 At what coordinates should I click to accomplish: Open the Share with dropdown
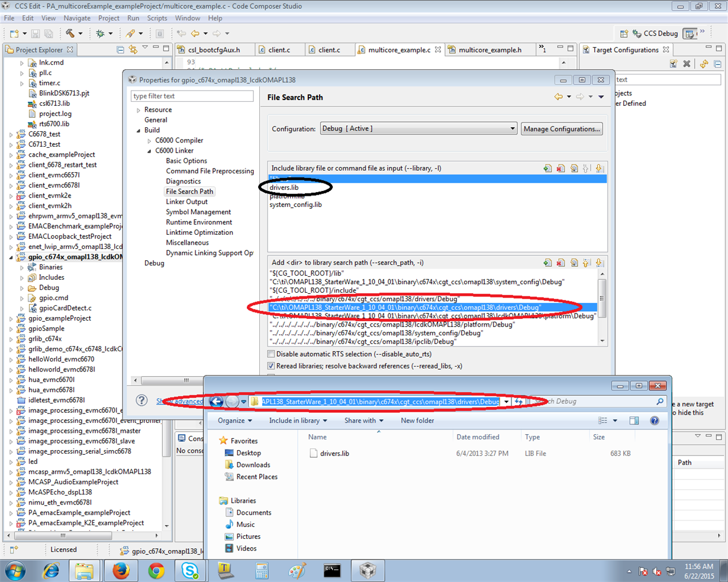click(364, 421)
